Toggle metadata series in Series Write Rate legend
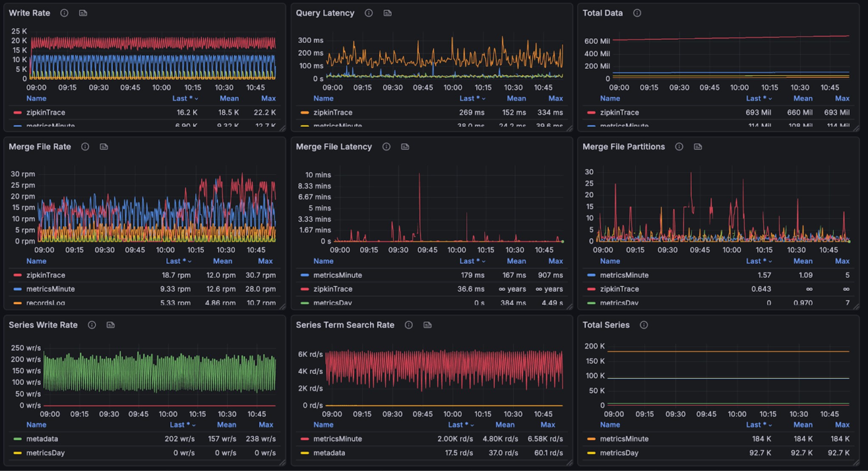 pyautogui.click(x=42, y=439)
